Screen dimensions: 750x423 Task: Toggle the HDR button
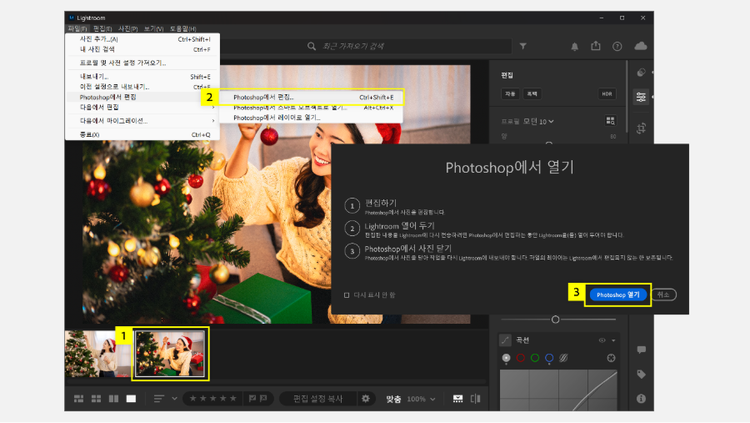pyautogui.click(x=607, y=94)
